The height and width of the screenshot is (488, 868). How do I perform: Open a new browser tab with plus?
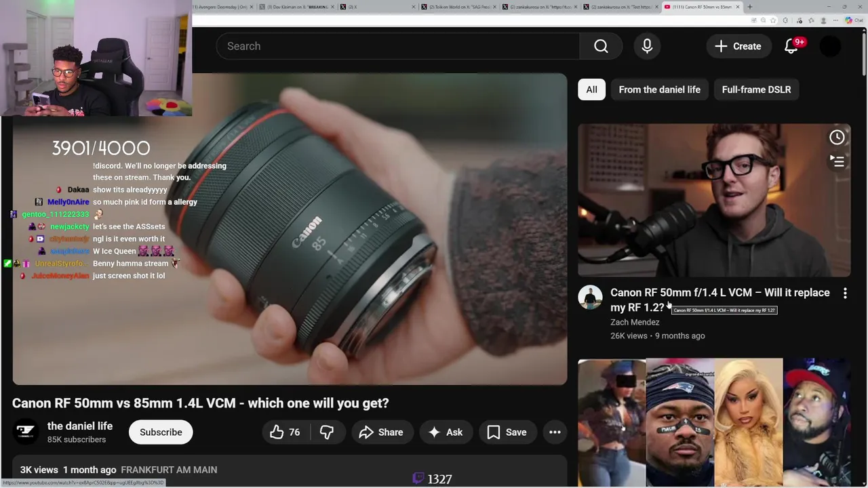[749, 7]
